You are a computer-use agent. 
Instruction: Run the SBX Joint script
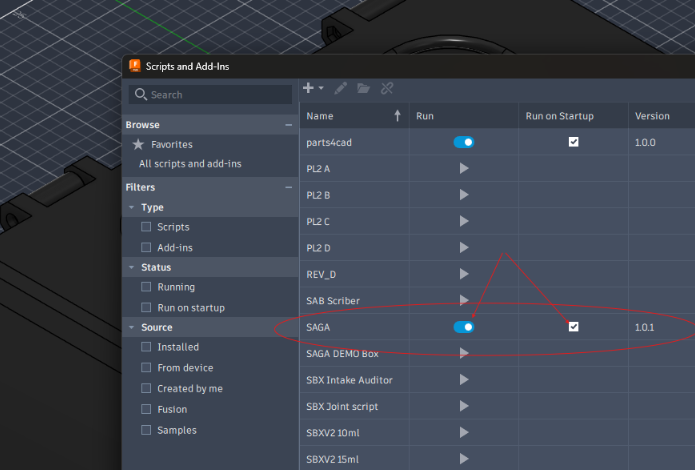click(464, 406)
